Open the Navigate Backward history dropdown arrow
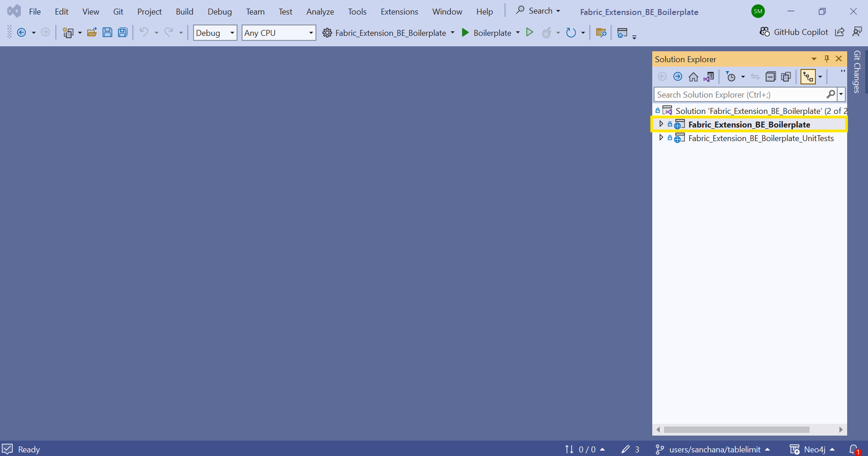Screen dimensions: 868x456 pyautogui.click(x=34, y=33)
